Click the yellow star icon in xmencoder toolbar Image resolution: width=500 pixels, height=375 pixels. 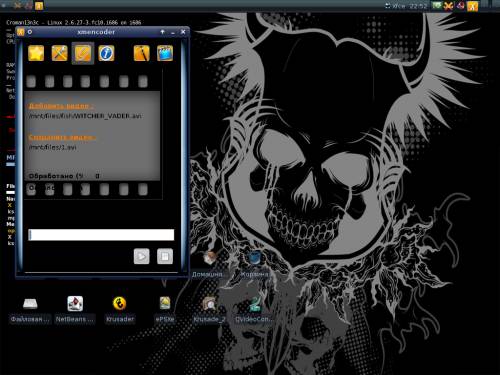[36, 53]
